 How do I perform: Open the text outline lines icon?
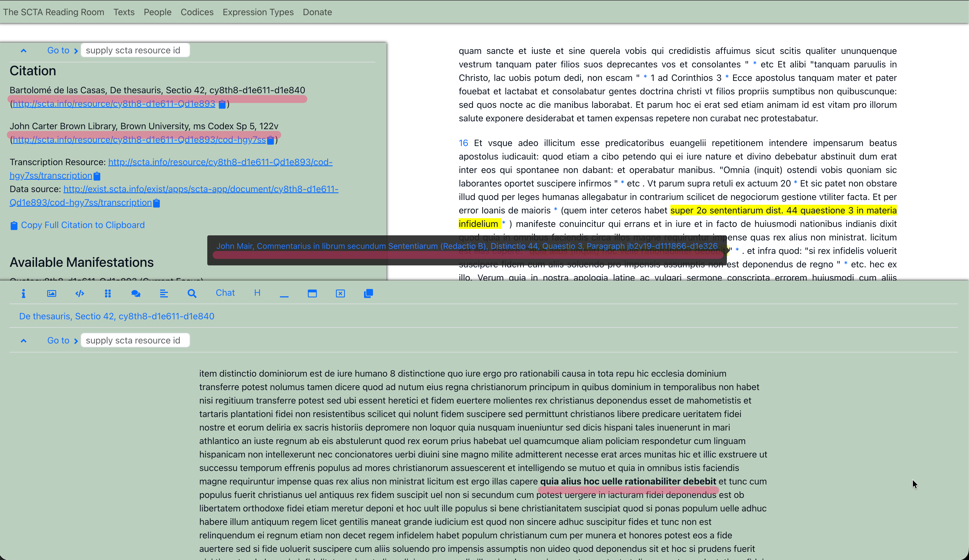tap(164, 293)
